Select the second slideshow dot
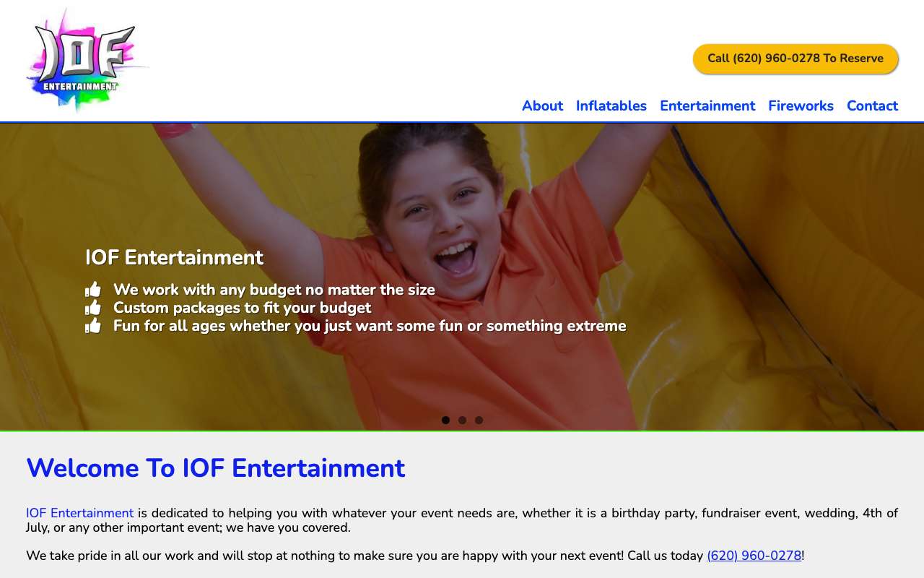924x578 pixels. (x=462, y=420)
